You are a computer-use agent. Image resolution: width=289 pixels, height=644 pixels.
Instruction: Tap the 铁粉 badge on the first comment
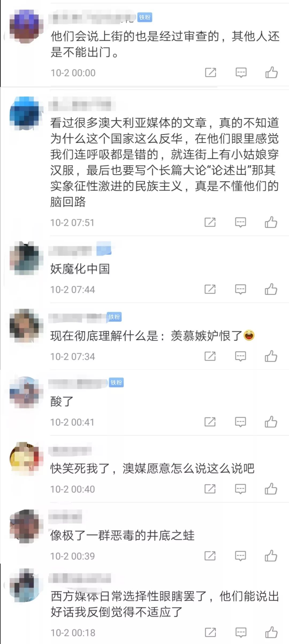click(145, 17)
